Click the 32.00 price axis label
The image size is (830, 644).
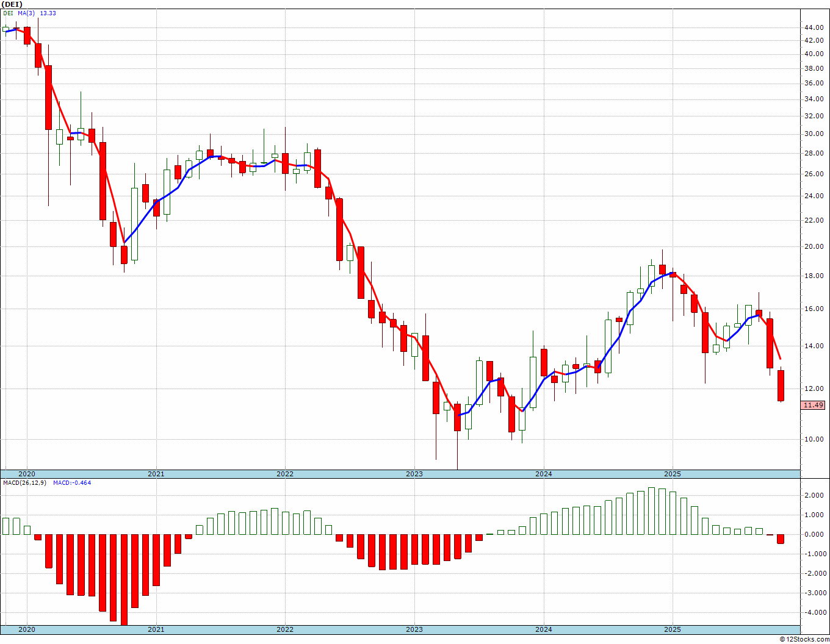click(813, 116)
